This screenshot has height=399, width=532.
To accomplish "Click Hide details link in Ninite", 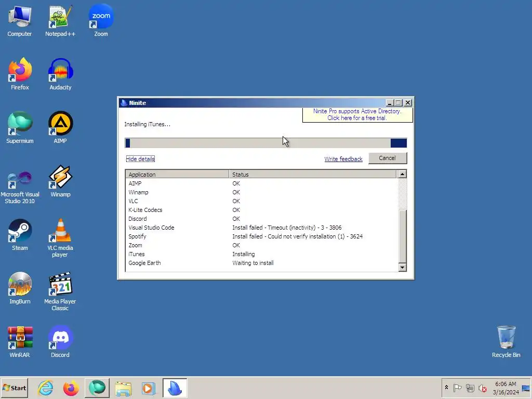I will 140,159.
